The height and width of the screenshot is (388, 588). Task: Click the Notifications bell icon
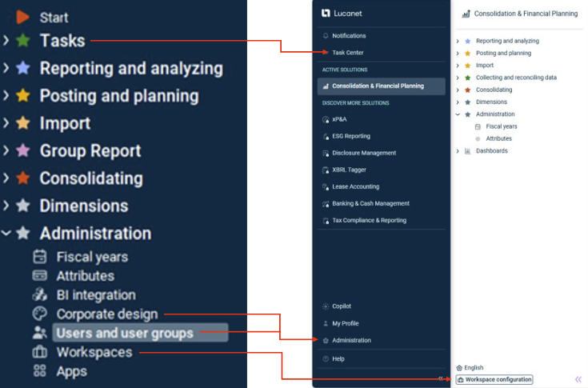[x=326, y=36]
